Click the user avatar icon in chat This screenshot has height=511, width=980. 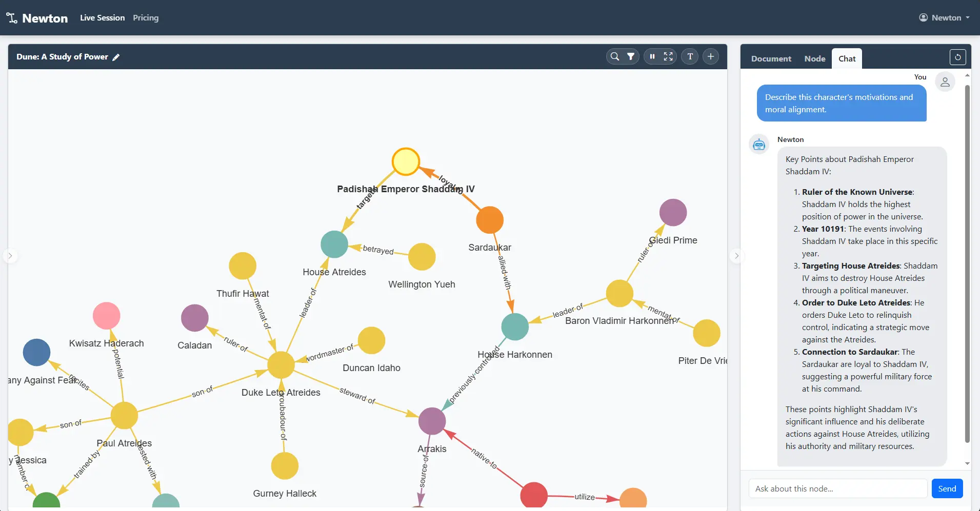coord(945,82)
